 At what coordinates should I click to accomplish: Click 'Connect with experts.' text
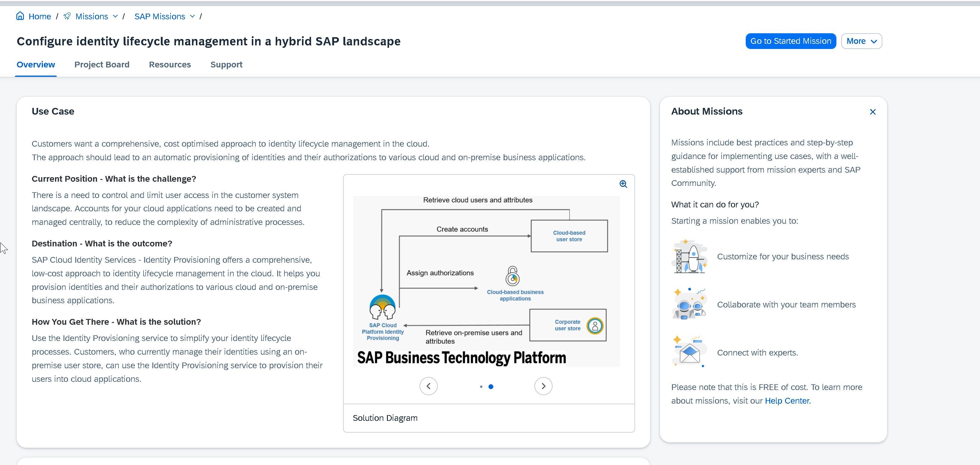click(x=758, y=353)
